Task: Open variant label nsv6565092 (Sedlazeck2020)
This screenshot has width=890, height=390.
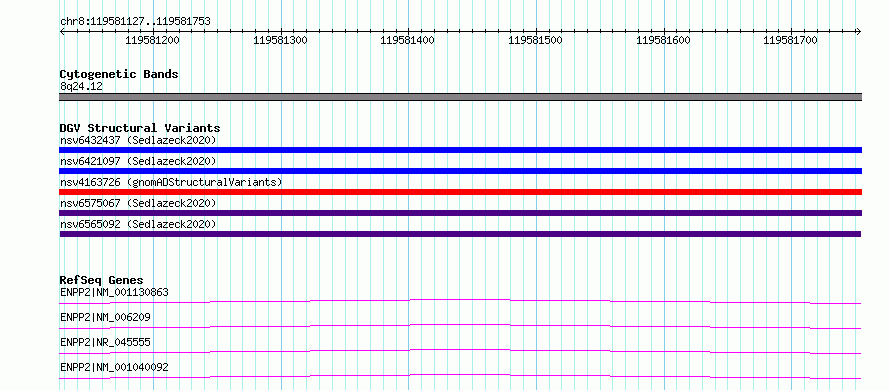Action: pyautogui.click(x=138, y=224)
